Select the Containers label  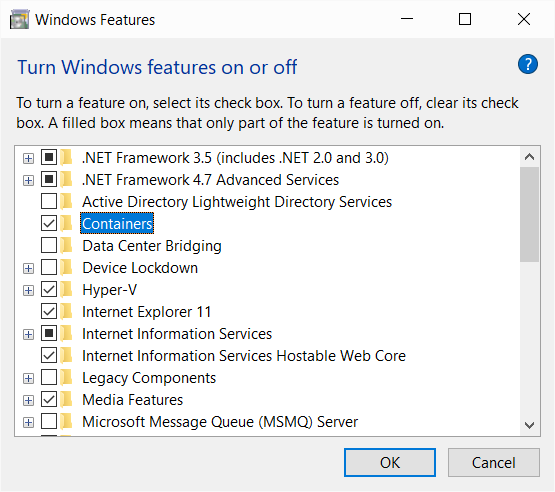point(117,223)
